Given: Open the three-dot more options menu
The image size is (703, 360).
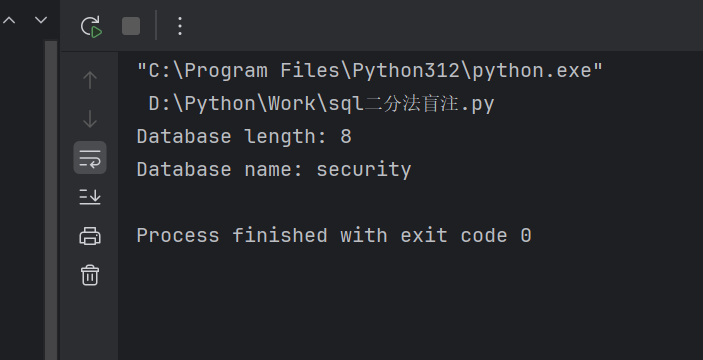Looking at the screenshot, I should click(180, 26).
